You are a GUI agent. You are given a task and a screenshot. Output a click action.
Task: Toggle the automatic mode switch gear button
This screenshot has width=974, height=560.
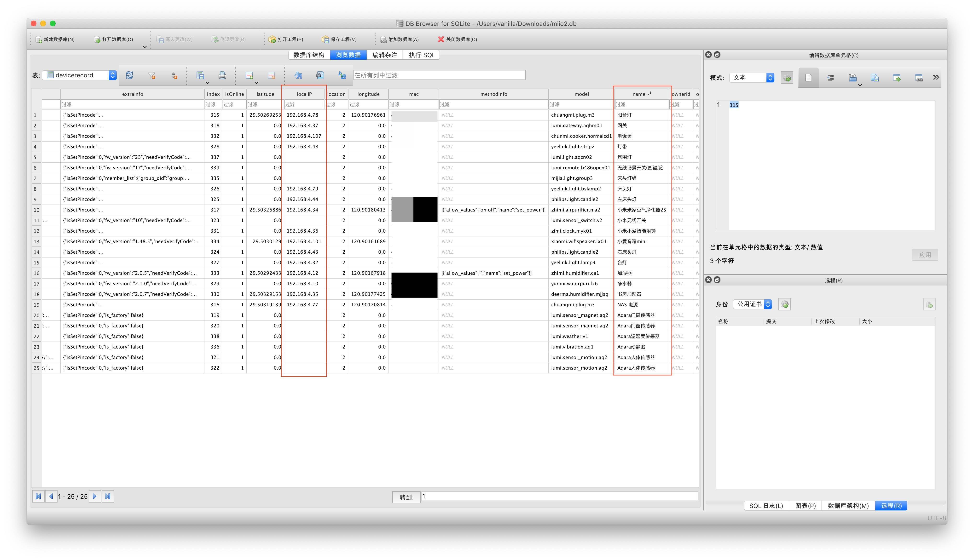pos(787,78)
